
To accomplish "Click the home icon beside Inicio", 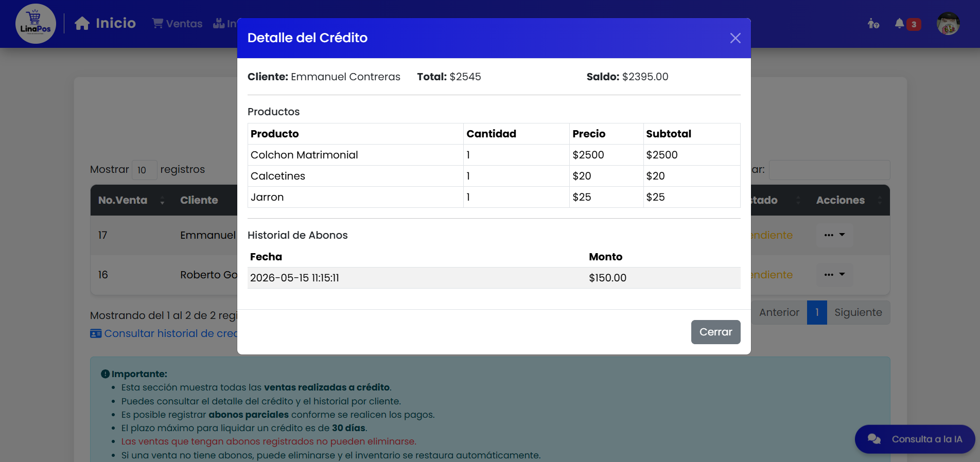I will pos(82,23).
